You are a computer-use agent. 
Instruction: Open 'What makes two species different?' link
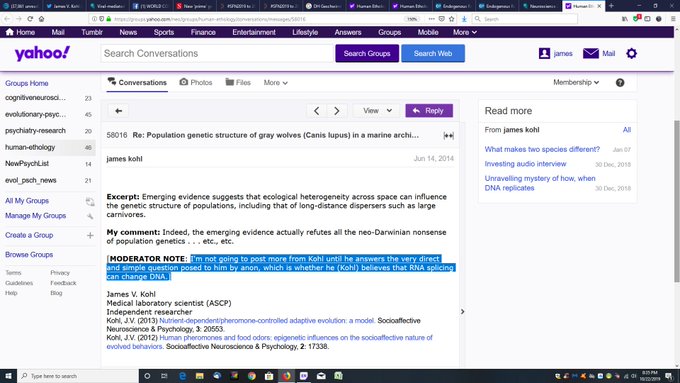[x=542, y=149]
